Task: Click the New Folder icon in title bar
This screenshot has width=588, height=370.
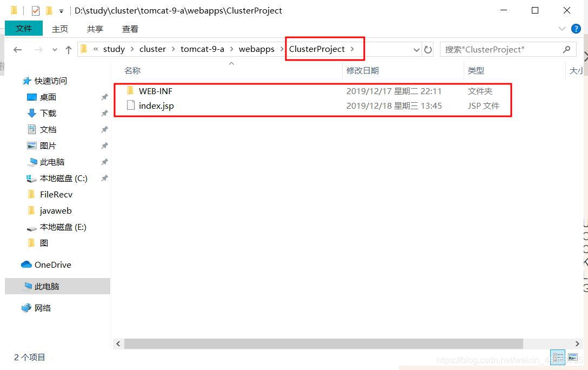Action: click(x=49, y=10)
